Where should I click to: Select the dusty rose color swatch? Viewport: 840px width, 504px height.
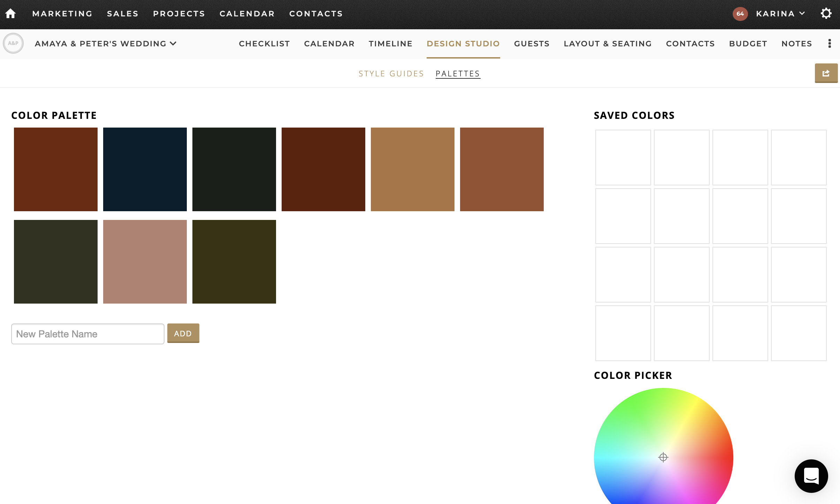(x=145, y=261)
